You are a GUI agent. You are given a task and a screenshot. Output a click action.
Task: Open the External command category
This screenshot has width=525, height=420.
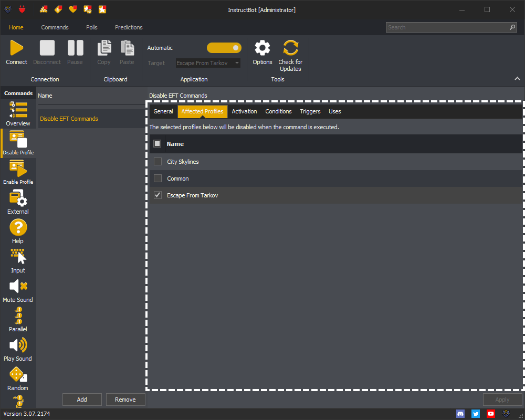(18, 202)
